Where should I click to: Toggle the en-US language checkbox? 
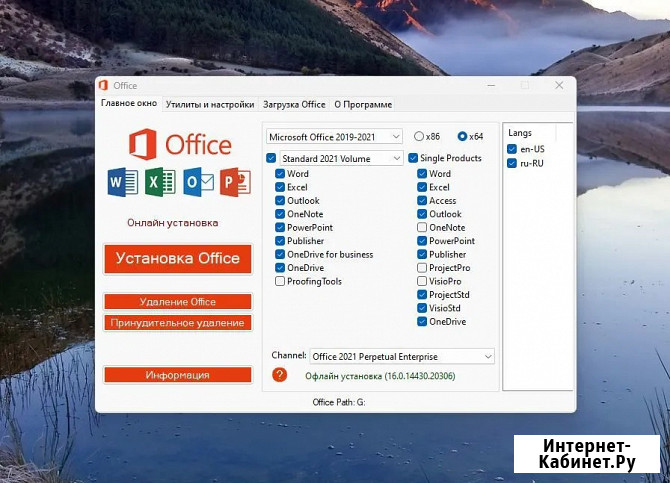point(512,149)
